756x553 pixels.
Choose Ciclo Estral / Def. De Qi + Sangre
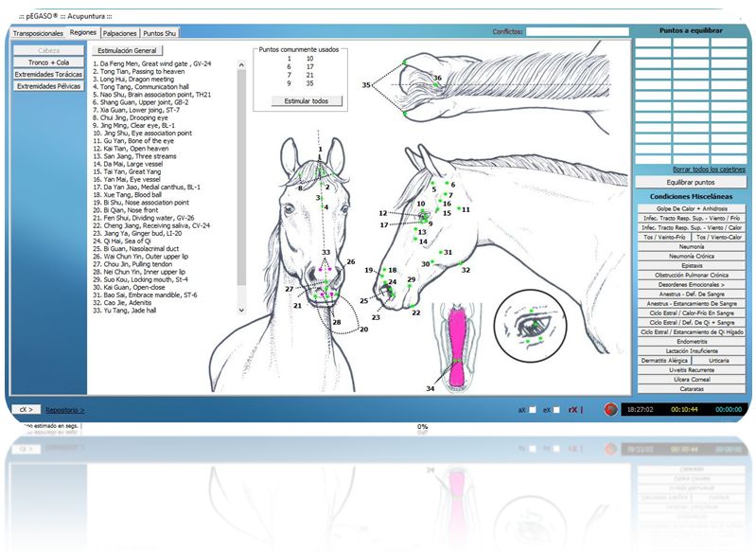click(x=692, y=322)
